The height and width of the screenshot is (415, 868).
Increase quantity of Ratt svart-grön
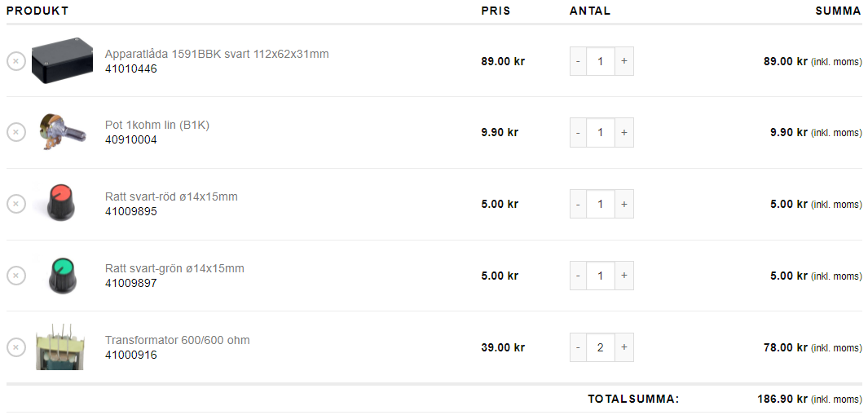pyautogui.click(x=624, y=276)
